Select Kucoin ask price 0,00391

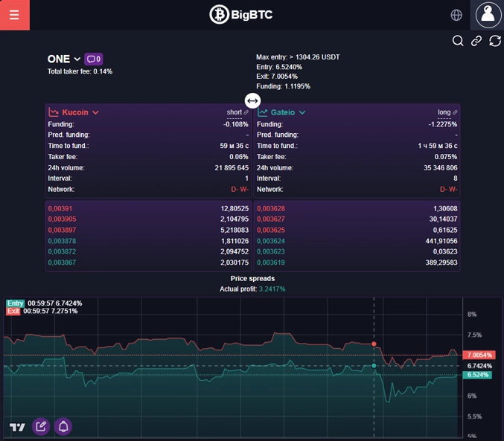[x=60, y=208]
